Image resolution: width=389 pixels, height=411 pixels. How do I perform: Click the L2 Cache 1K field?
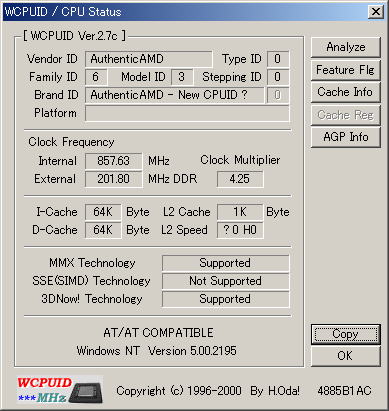coord(240,212)
